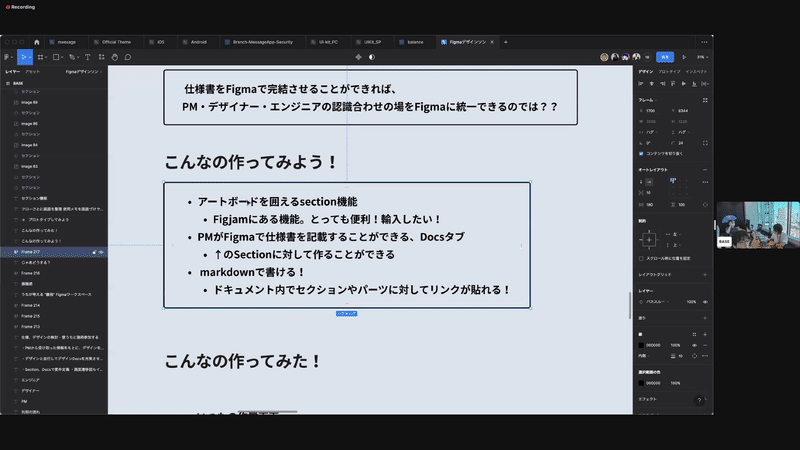Viewport: 800px width, 450px height.
Task: Select the Frame tool
Action: (x=41, y=57)
